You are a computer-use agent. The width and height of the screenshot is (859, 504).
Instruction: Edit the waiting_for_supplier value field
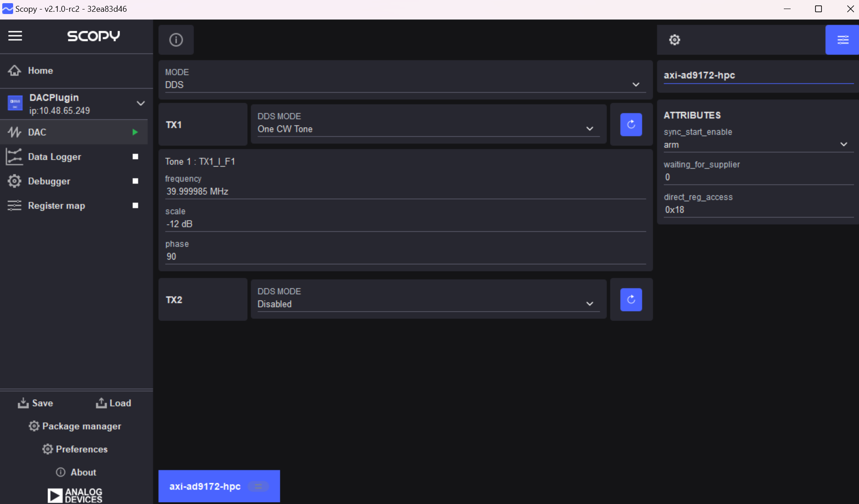pos(758,177)
